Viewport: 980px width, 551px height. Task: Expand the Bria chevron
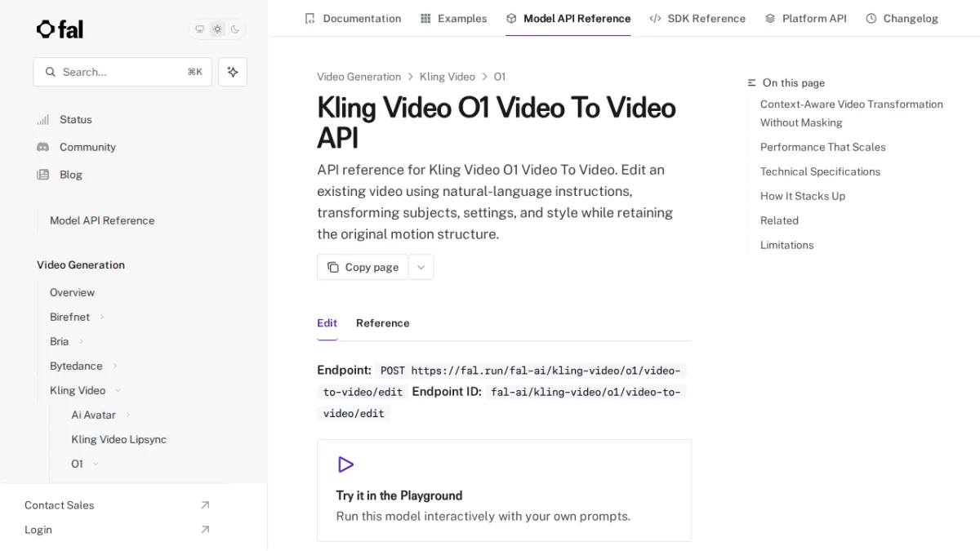click(81, 341)
